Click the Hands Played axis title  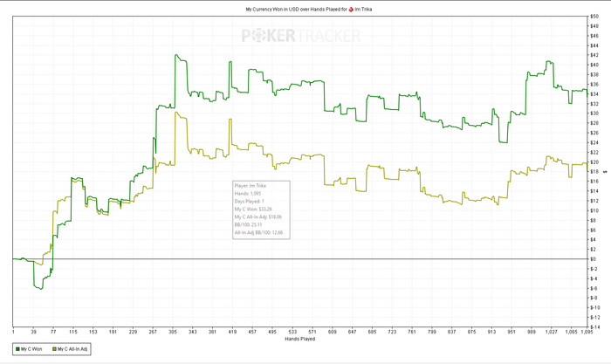coord(299,339)
